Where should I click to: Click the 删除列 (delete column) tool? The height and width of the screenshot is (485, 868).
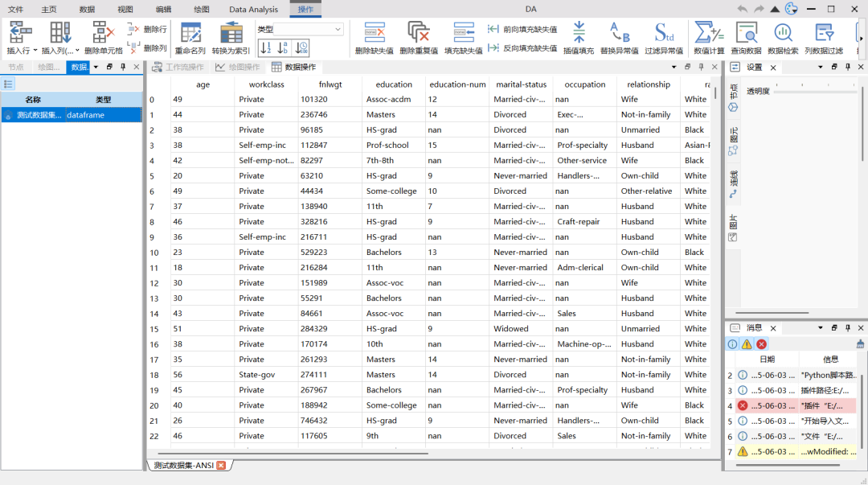[x=147, y=48]
